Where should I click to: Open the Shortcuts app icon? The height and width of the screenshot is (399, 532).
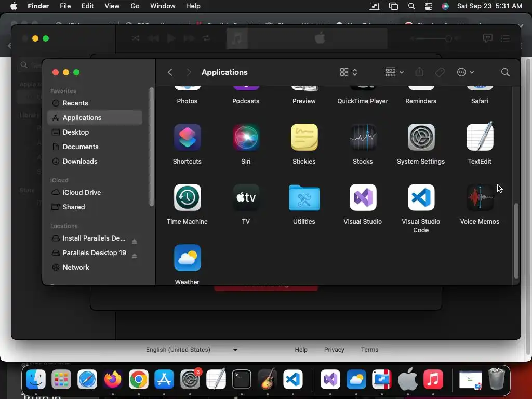click(187, 137)
